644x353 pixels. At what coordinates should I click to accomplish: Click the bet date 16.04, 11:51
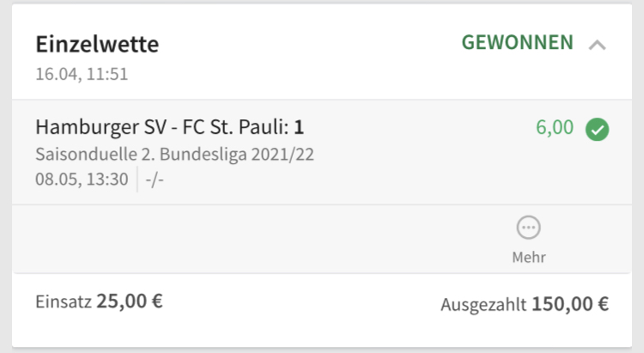pyautogui.click(x=82, y=75)
